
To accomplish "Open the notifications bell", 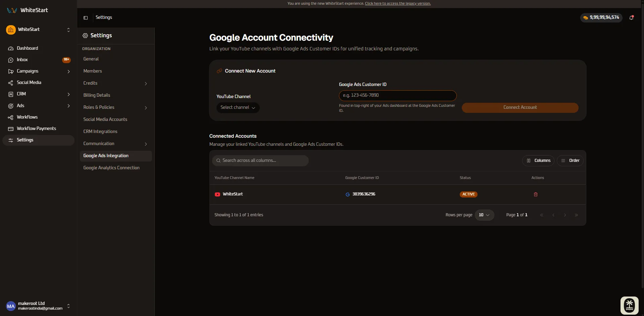I will [x=631, y=17].
